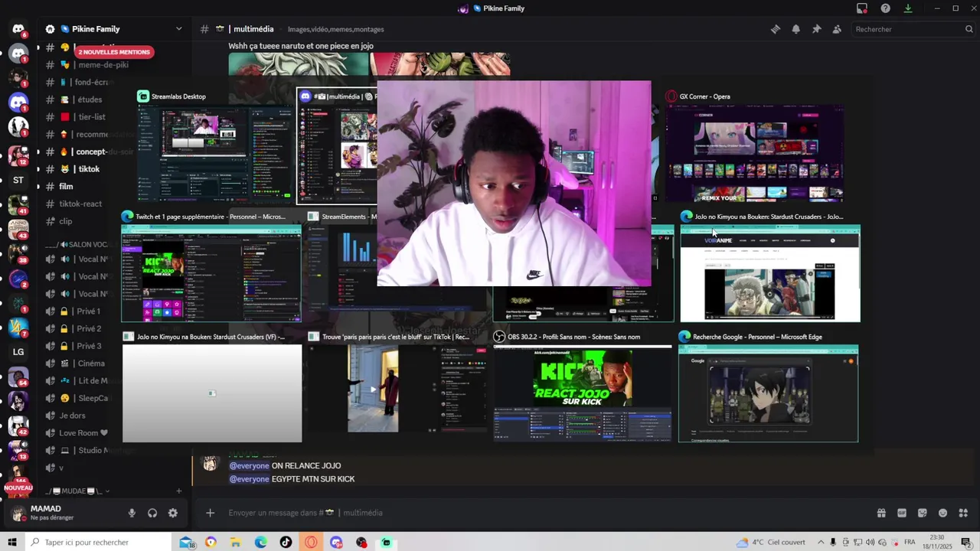Switch to TikTok 'paris paris paris' window thumbnail

pyautogui.click(x=397, y=387)
